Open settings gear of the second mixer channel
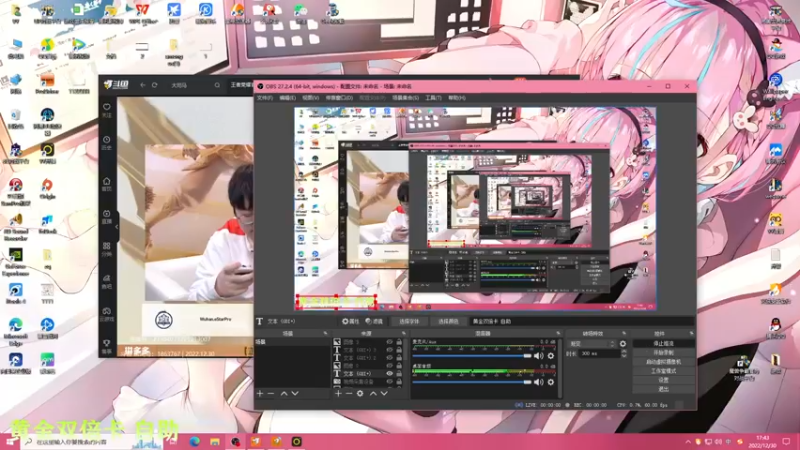This screenshot has width=800, height=450. click(551, 382)
